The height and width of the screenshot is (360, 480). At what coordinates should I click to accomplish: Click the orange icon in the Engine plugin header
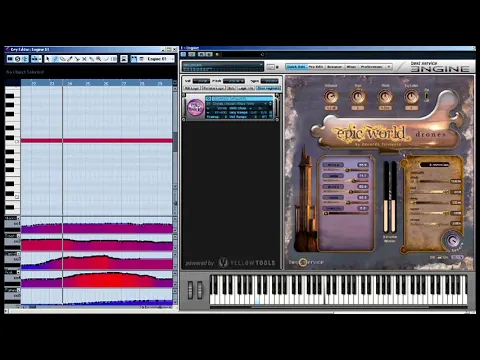(217, 54)
